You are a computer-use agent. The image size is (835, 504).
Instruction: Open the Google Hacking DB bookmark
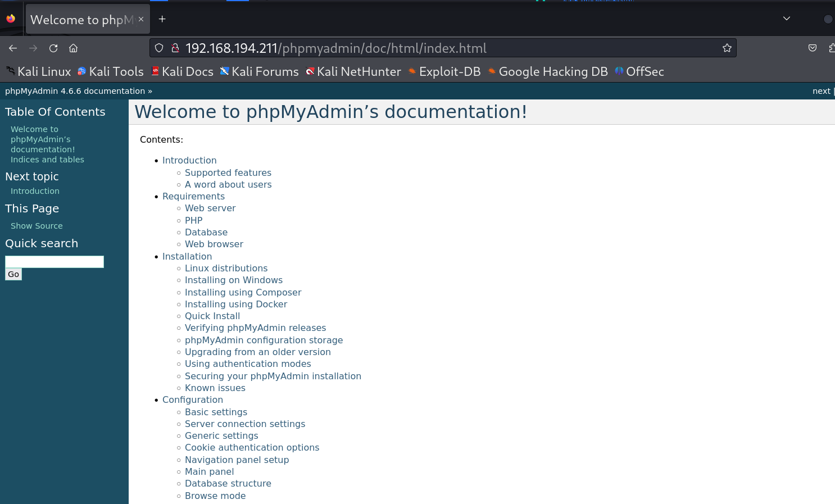(x=548, y=72)
